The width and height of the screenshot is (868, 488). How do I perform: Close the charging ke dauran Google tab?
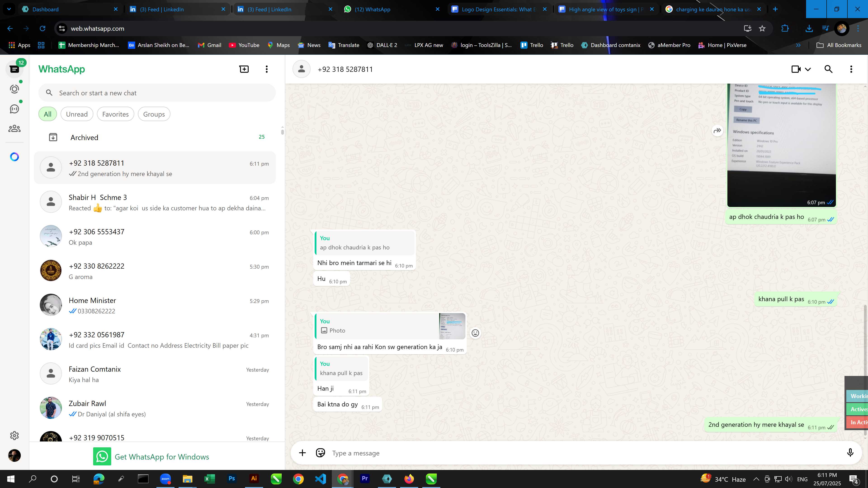pyautogui.click(x=759, y=9)
